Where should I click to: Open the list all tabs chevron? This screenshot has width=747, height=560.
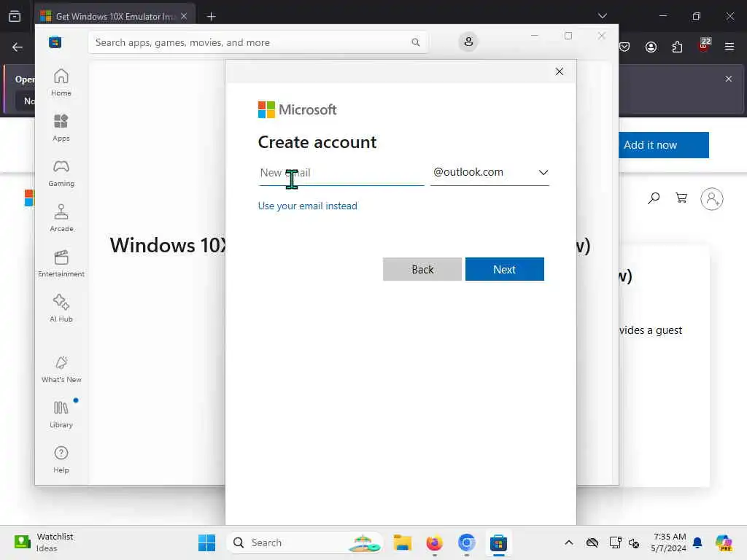click(x=602, y=16)
